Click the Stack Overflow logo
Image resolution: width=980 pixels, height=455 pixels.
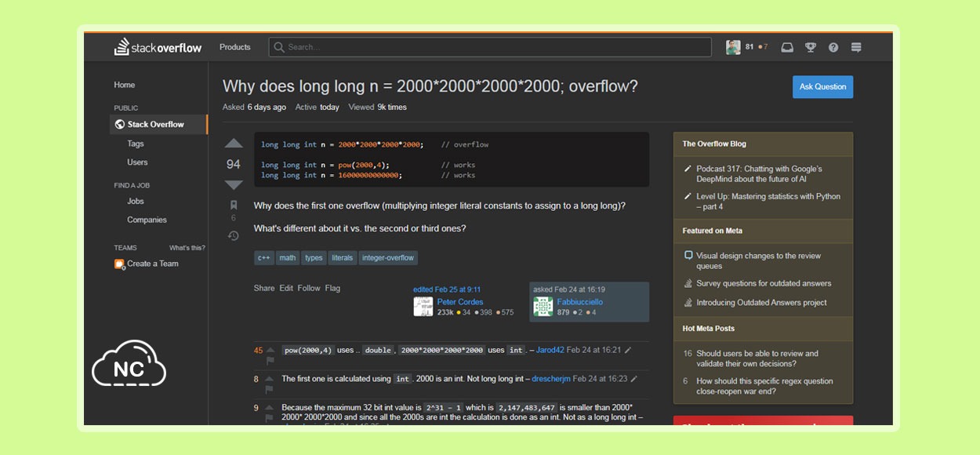(x=158, y=47)
